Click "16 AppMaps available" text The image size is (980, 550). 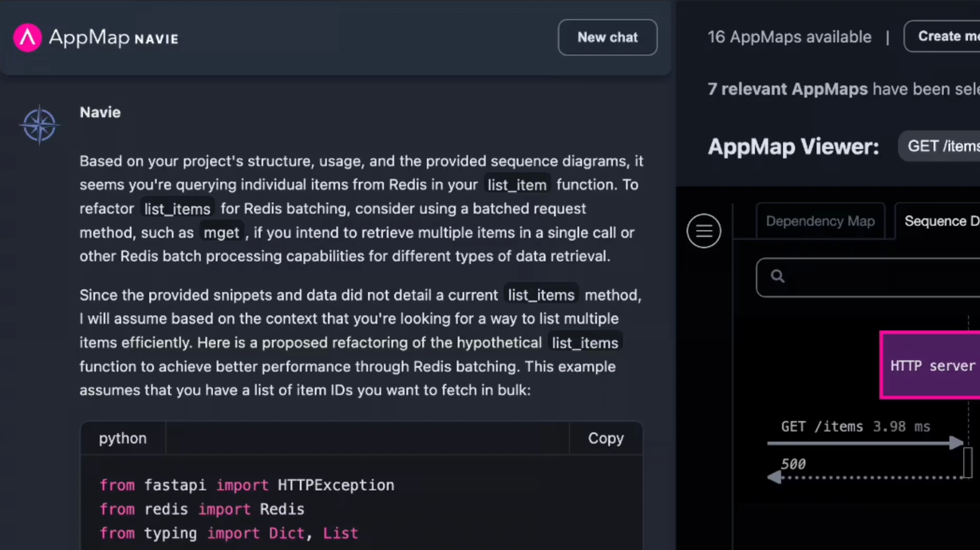(789, 37)
